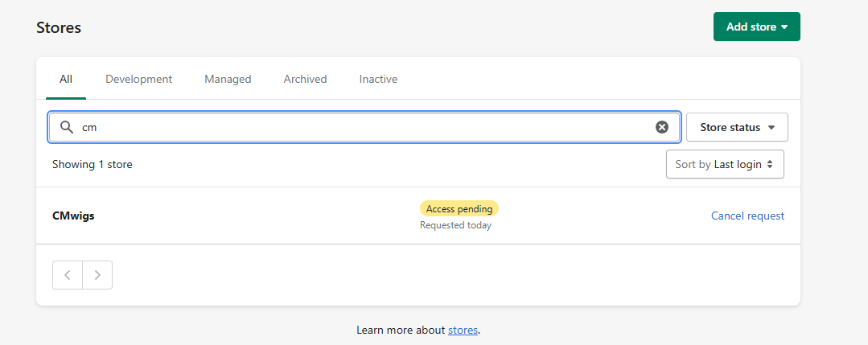Screen dimensions: 868x345
Task: Open the Managed stores tab
Action: [228, 79]
